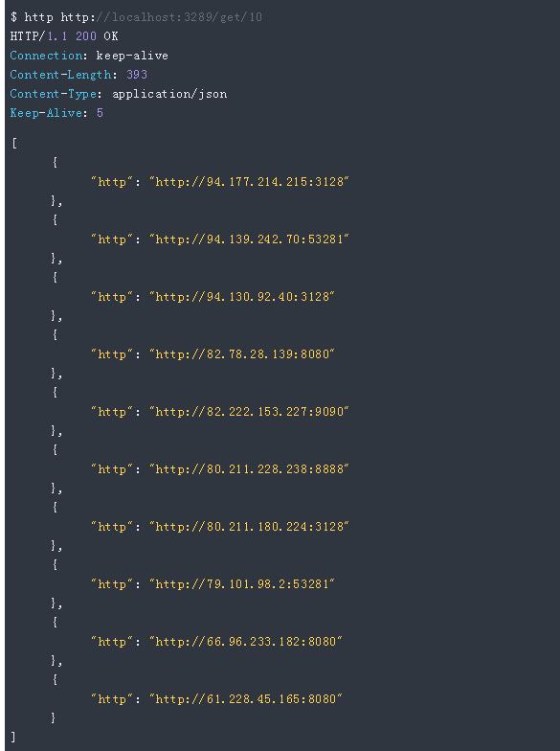Click the closing square bracket of JSON array
This screenshot has width=560, height=751.
tap(13, 737)
